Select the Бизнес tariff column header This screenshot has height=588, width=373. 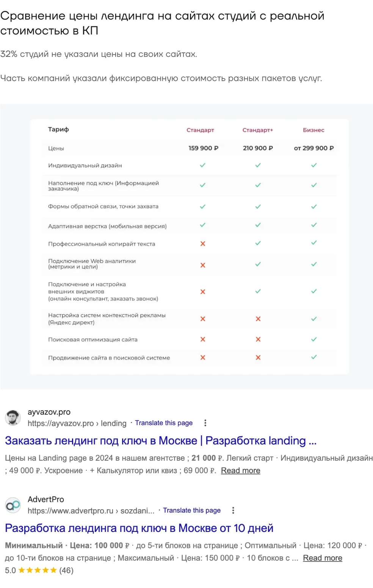(x=313, y=130)
